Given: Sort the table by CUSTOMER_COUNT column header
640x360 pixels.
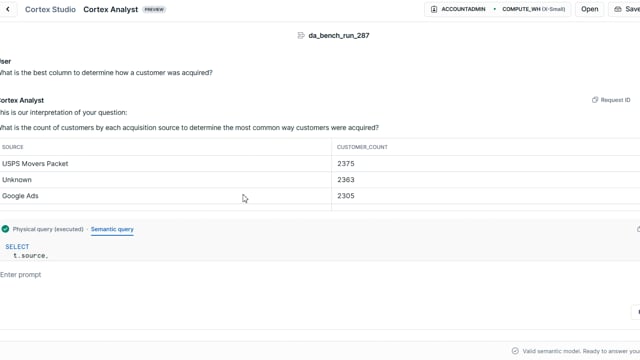Looking at the screenshot, I should [362, 147].
